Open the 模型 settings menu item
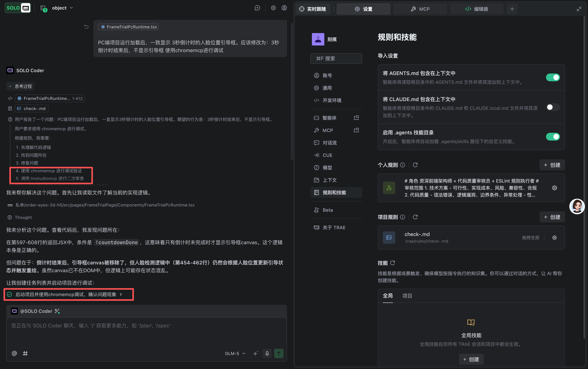588x369 pixels. click(327, 168)
